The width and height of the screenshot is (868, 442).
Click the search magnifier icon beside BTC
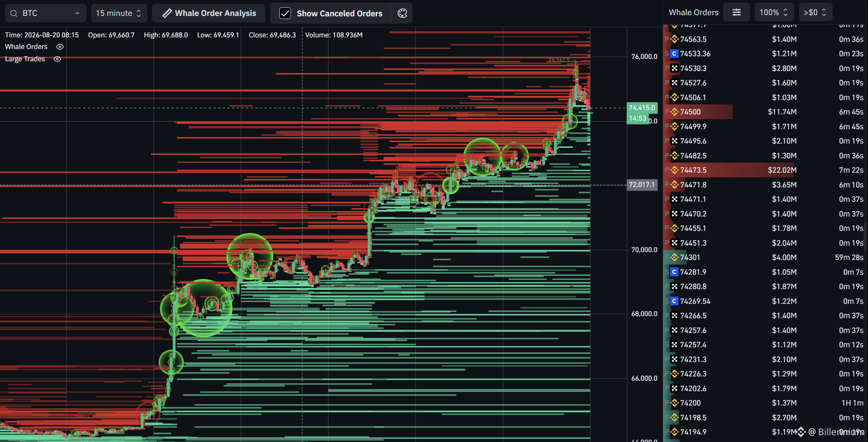[14, 13]
